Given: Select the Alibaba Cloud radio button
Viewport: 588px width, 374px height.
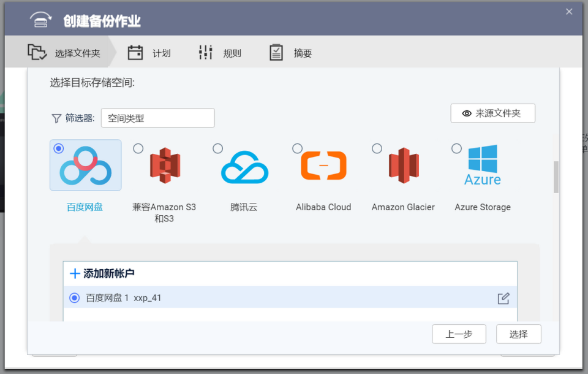Looking at the screenshot, I should (298, 148).
